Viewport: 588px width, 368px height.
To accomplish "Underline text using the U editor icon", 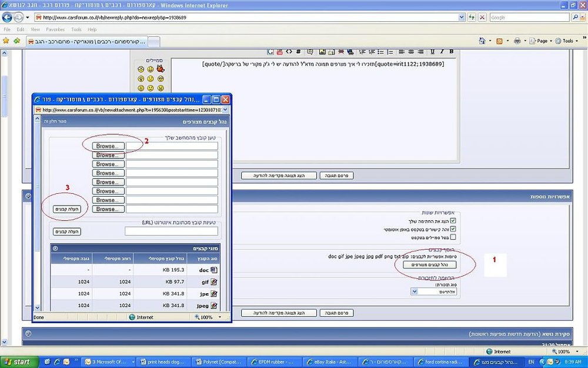I will click(x=432, y=52).
